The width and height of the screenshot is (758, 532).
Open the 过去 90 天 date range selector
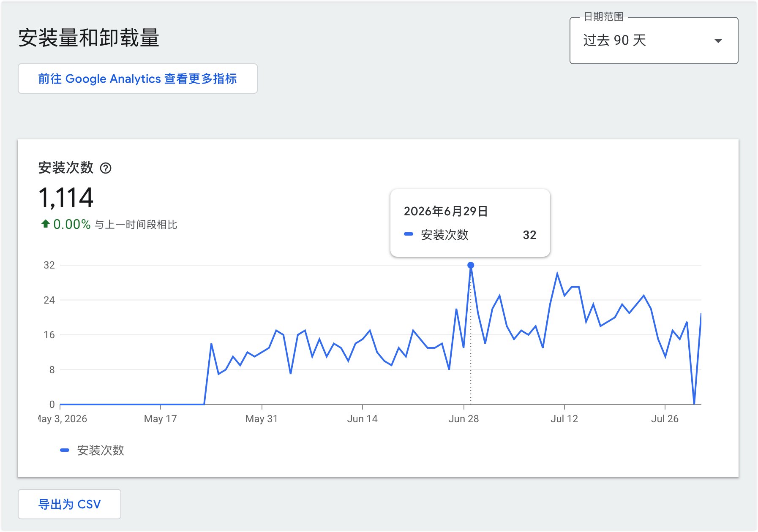[654, 41]
